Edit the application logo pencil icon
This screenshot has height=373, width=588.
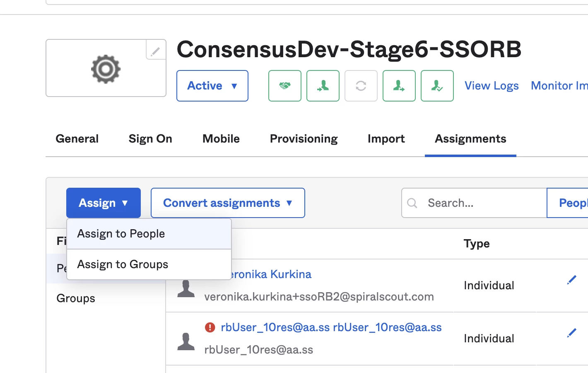pyautogui.click(x=155, y=51)
